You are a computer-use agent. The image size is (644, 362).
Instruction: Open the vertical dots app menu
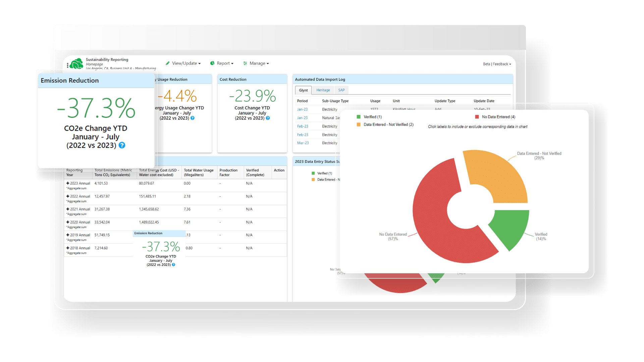coord(67,65)
